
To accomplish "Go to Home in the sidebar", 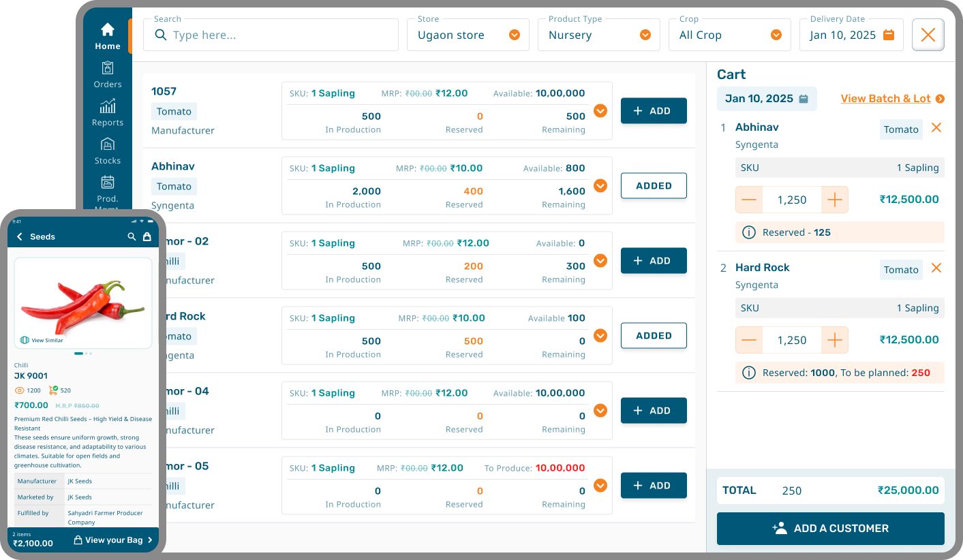I will click(107, 36).
